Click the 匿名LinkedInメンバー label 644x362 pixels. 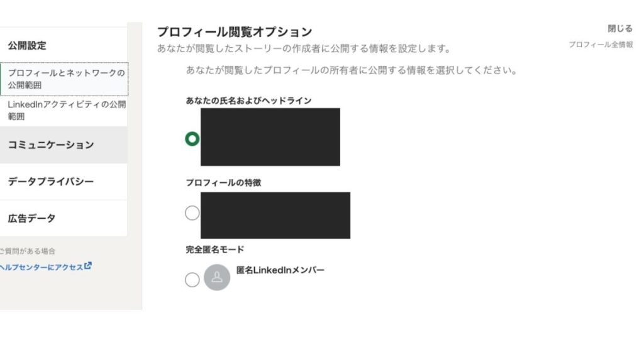[x=280, y=270]
